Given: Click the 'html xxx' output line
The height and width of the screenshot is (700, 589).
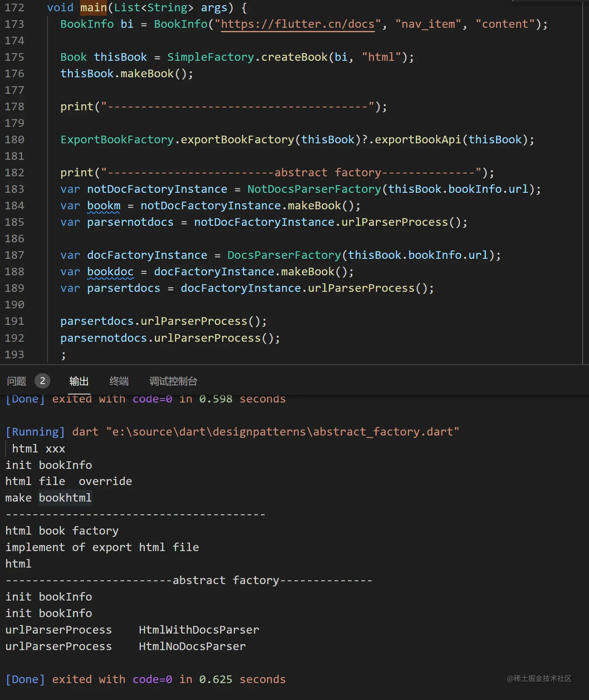Looking at the screenshot, I should [x=38, y=449].
